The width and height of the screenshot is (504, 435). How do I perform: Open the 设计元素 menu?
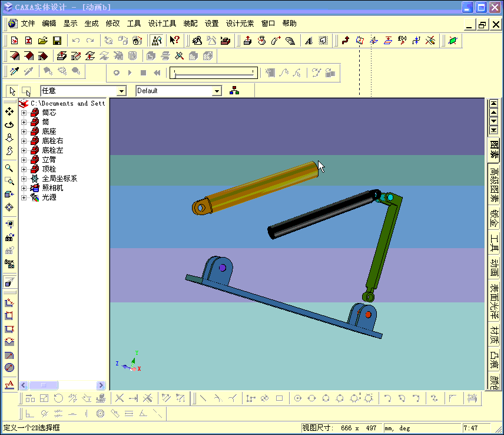pos(240,24)
